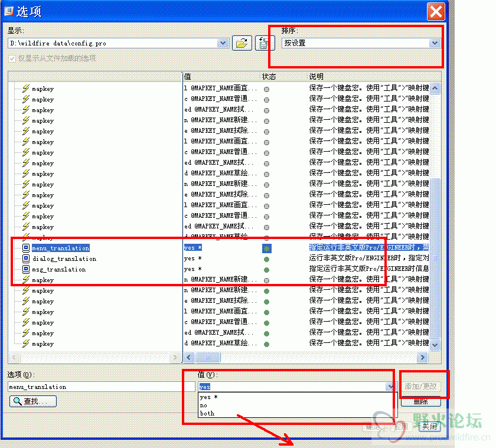
Task: Click the 删除 delete button
Action: coord(420,401)
